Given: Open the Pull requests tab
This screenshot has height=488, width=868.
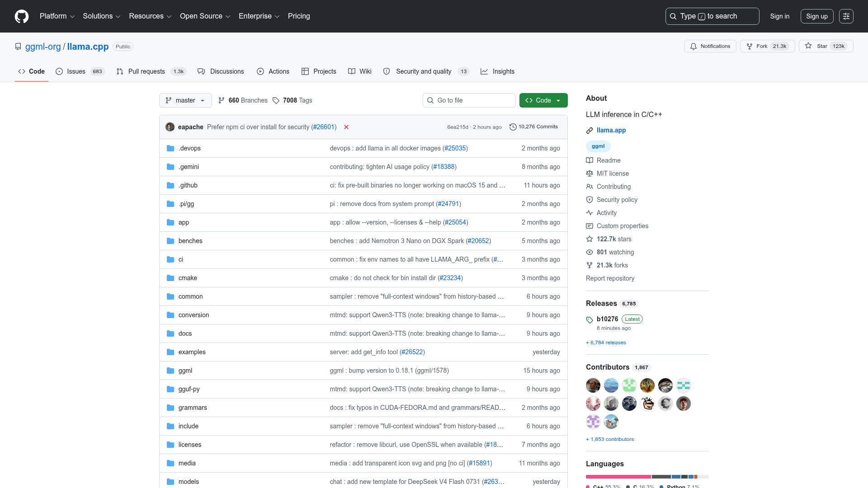Looking at the screenshot, I should coord(151,71).
